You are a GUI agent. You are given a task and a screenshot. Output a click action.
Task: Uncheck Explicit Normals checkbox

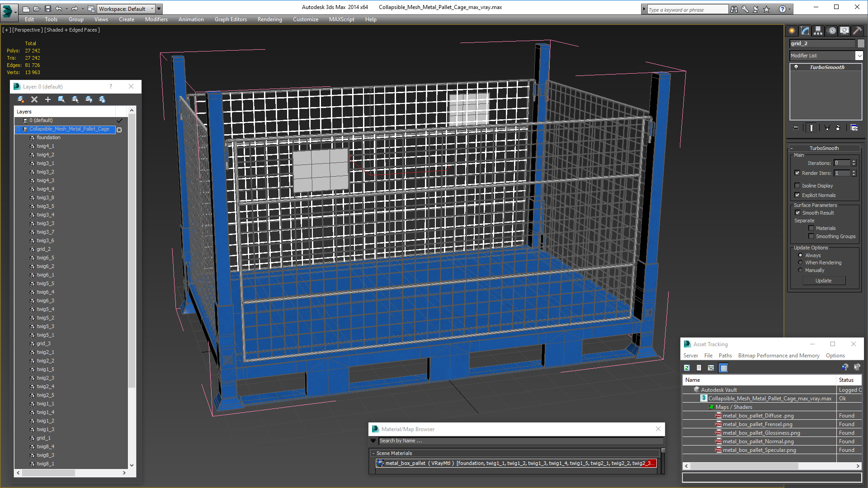[x=797, y=195]
